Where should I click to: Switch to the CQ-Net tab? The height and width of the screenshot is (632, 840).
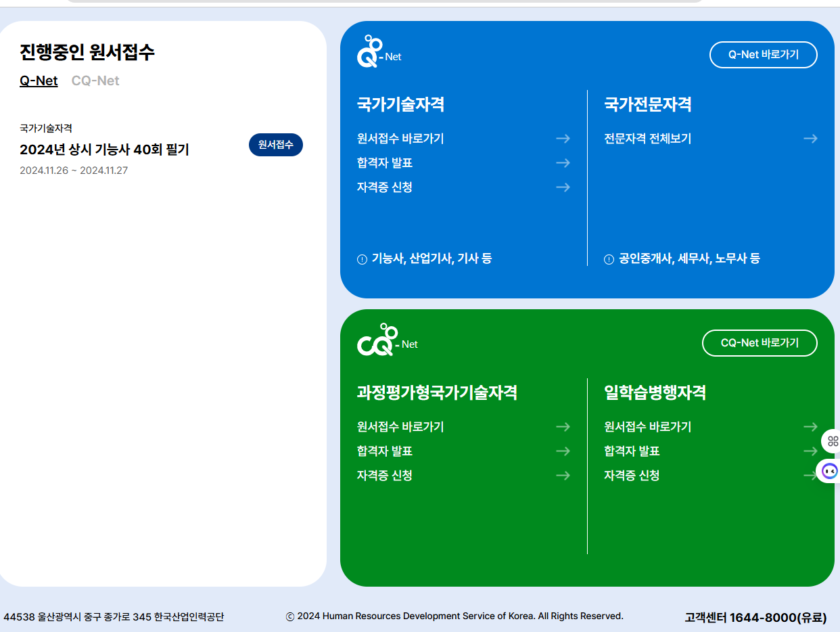coord(95,81)
